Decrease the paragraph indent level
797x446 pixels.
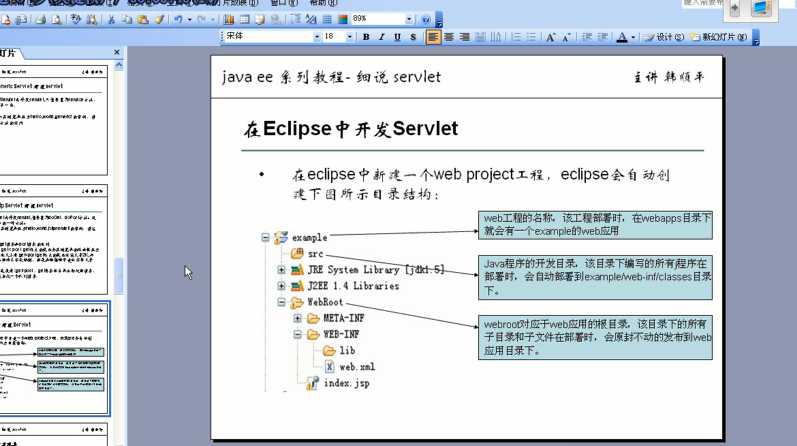point(587,37)
